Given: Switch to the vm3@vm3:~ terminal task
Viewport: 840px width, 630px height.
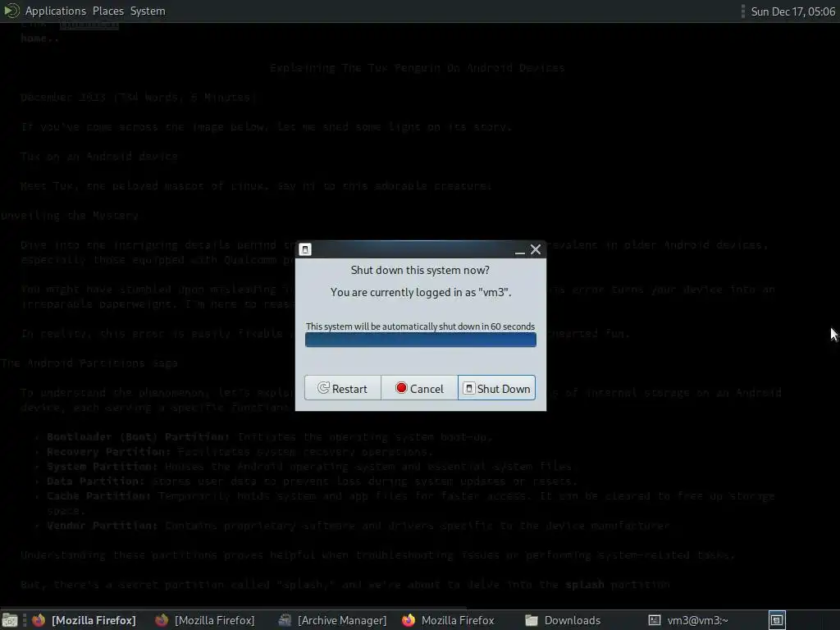Looking at the screenshot, I should [688, 620].
